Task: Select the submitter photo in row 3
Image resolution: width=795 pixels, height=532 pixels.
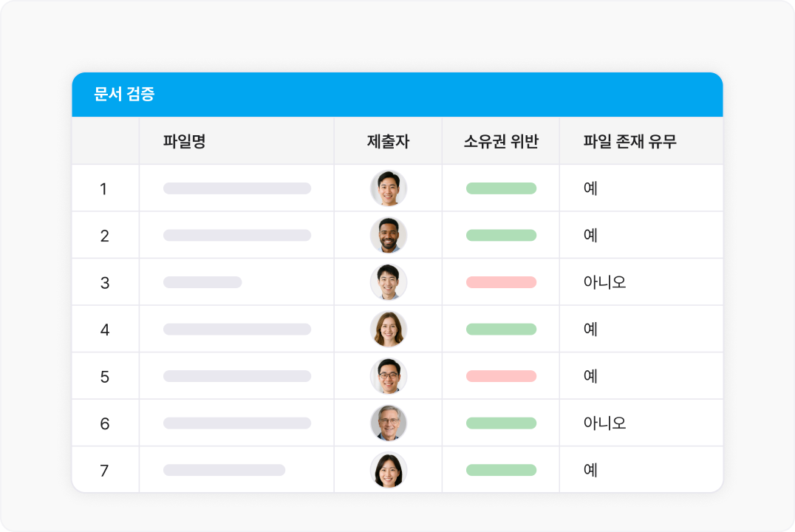Action: click(389, 282)
